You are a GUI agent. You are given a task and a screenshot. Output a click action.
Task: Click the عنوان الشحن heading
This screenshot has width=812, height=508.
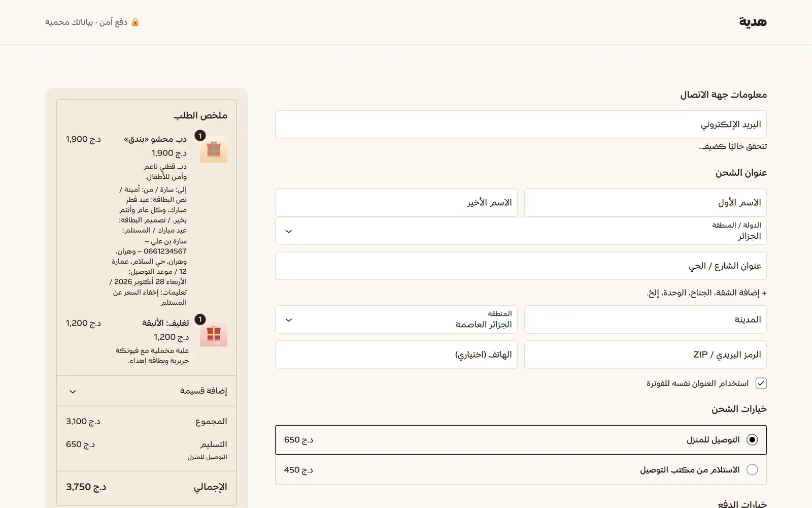[741, 173]
